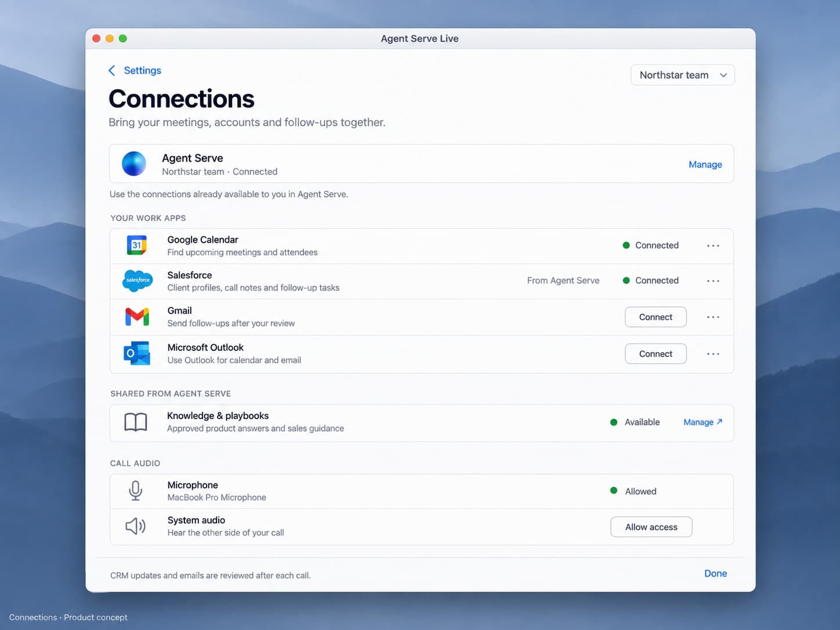Image resolution: width=840 pixels, height=630 pixels.
Task: Click the Knowledge & playbooks 'Available' status
Action: click(x=635, y=422)
